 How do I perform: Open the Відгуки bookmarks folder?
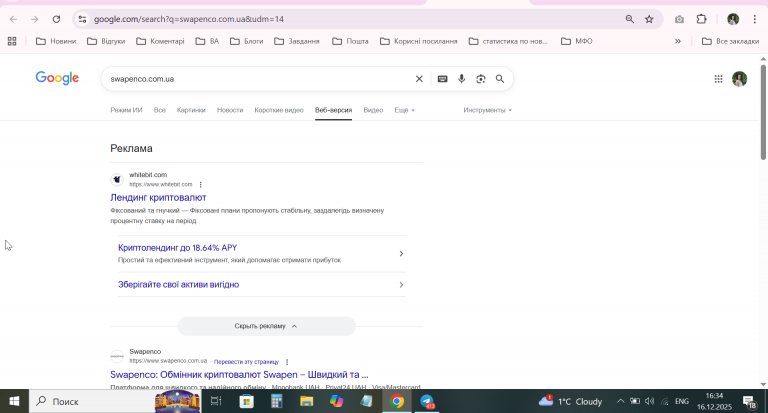click(x=106, y=41)
